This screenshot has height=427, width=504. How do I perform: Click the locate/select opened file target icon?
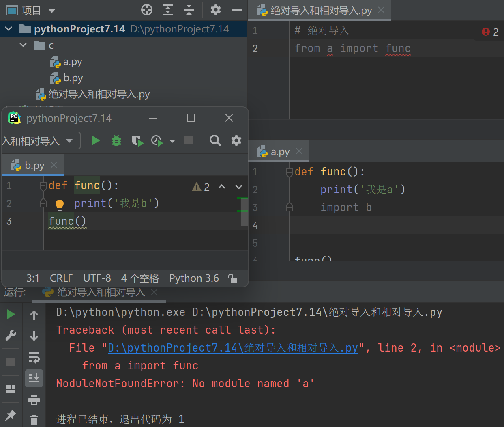147,10
